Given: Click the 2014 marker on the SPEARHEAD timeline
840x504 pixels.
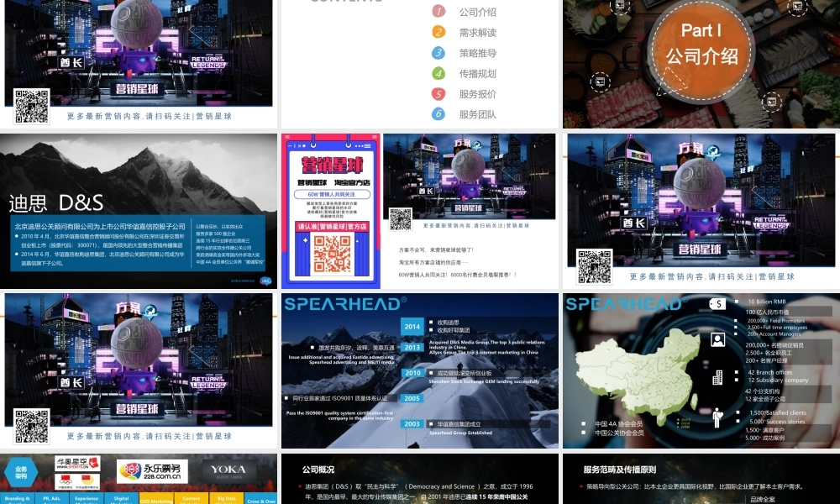Looking at the screenshot, I should pos(412,326).
